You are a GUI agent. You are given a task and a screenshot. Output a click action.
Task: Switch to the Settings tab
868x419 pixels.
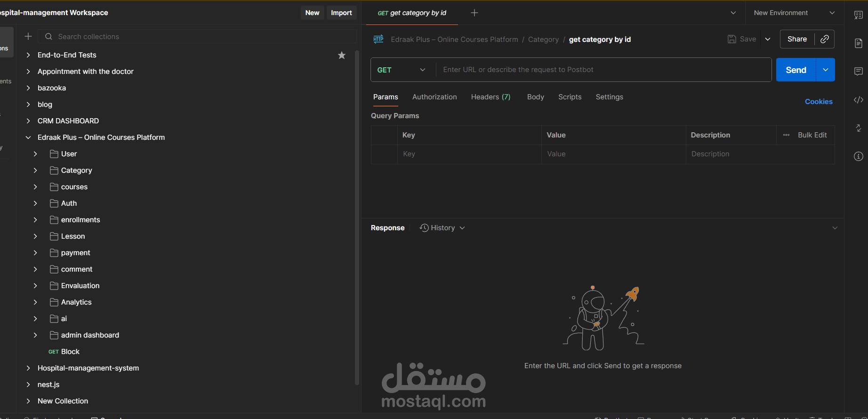click(x=610, y=97)
